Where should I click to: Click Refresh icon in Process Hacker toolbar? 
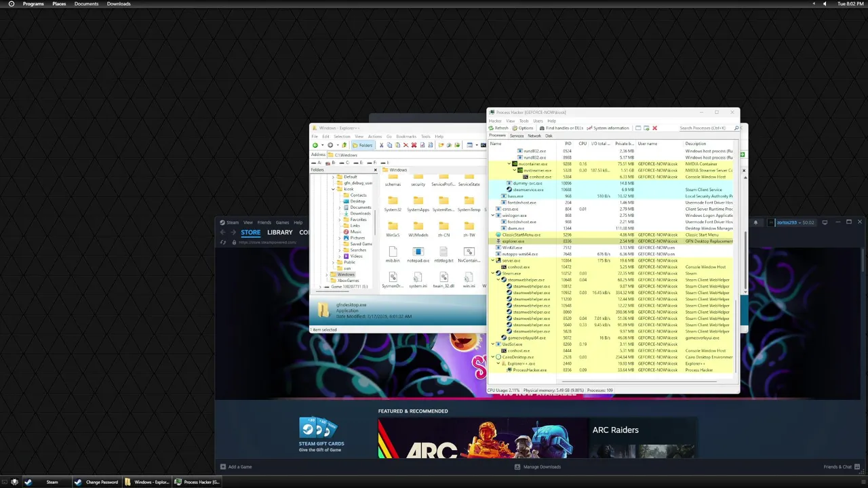pos(491,128)
